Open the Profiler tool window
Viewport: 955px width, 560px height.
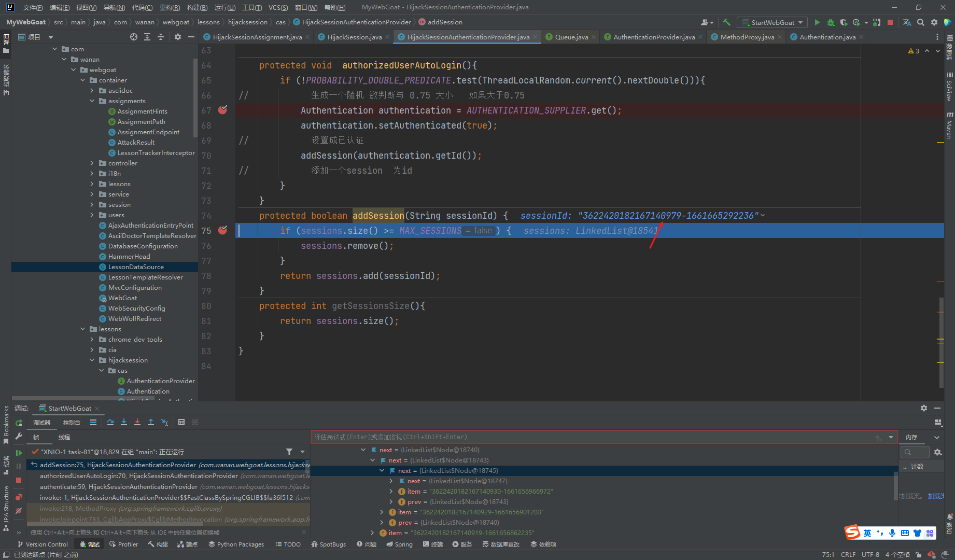(x=123, y=544)
